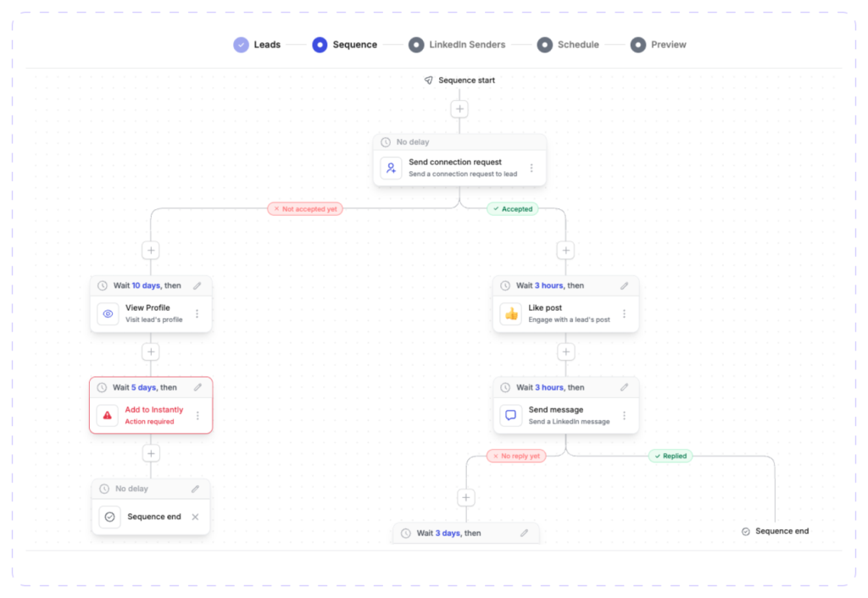The image size is (868, 598).
Task: Edit the delay above Like post
Action: pos(625,285)
